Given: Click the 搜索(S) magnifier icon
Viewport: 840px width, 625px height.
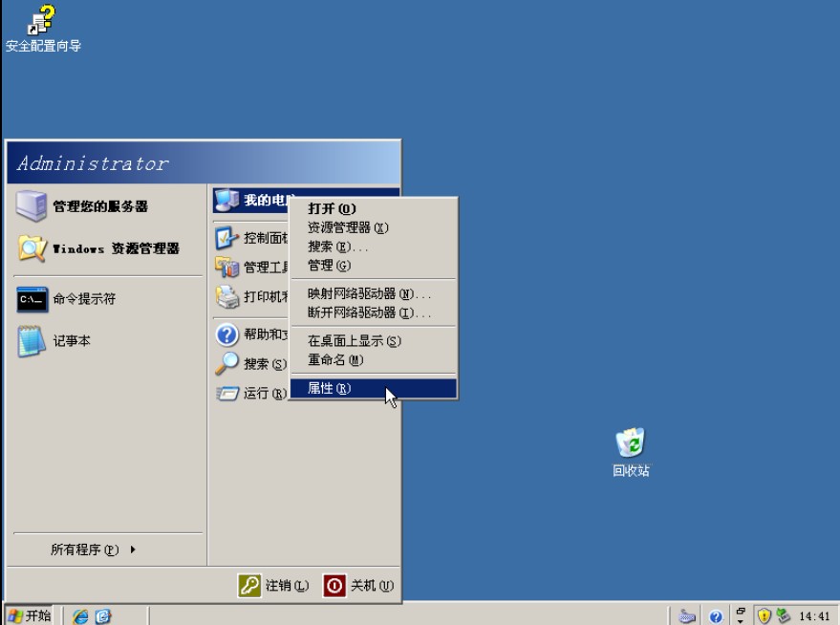Looking at the screenshot, I should 226,364.
